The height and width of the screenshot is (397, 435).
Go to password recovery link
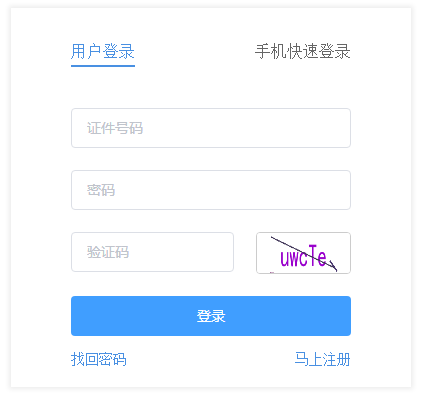[99, 359]
